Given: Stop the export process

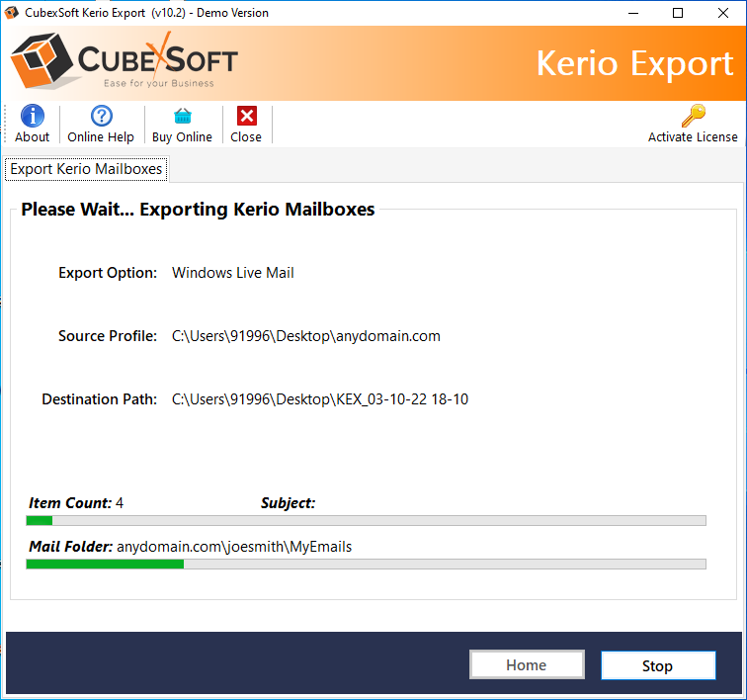Looking at the screenshot, I should (658, 665).
